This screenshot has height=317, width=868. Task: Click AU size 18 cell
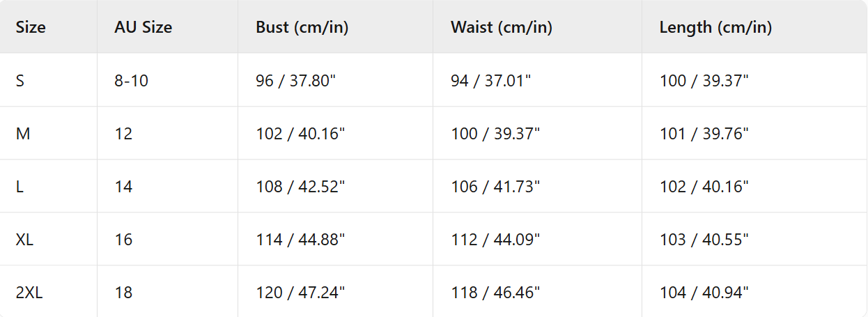pyautogui.click(x=123, y=293)
